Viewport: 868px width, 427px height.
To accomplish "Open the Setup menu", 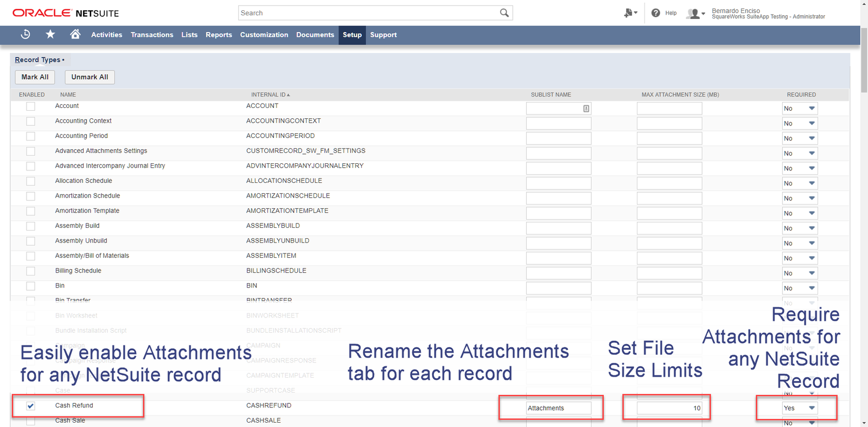I will pos(352,35).
